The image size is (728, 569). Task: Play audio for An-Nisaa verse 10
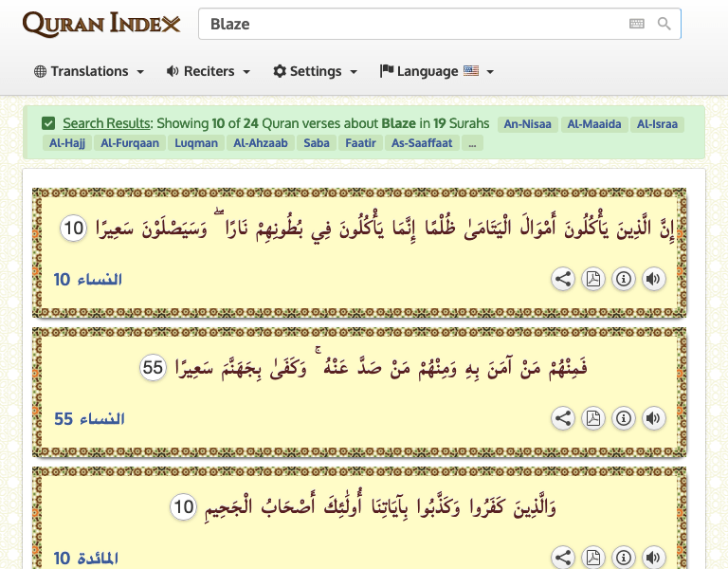pos(653,280)
